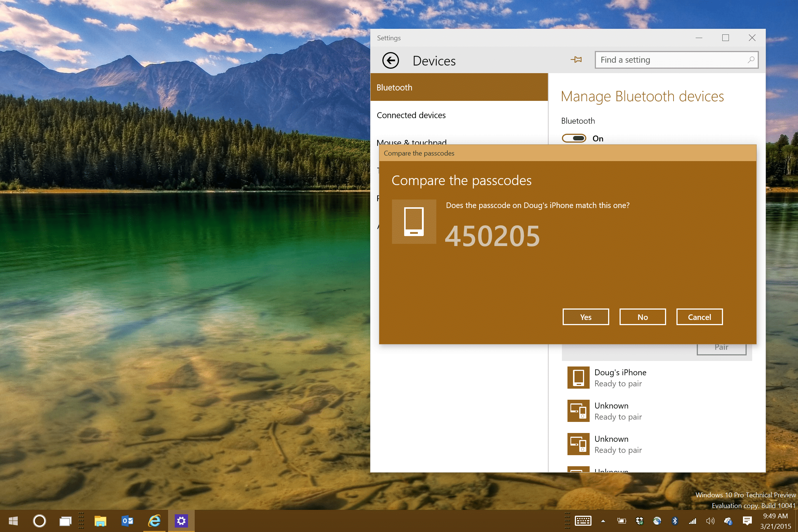
Task: Click the search magnifier in Find a setting
Action: tap(751, 59)
